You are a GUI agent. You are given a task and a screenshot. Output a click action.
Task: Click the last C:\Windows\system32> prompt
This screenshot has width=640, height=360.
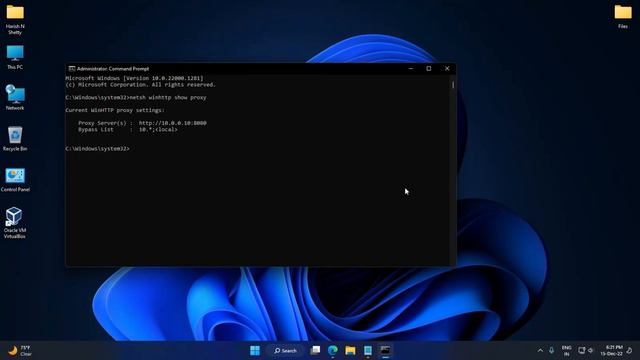tap(97, 149)
